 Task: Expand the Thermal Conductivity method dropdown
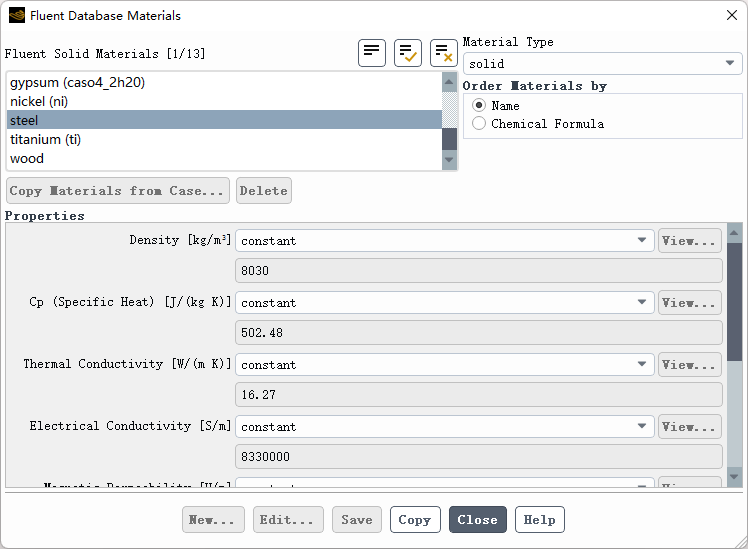click(x=445, y=365)
